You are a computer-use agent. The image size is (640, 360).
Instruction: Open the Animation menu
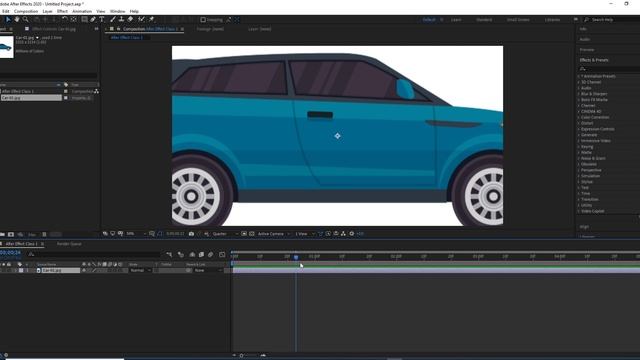click(x=82, y=11)
